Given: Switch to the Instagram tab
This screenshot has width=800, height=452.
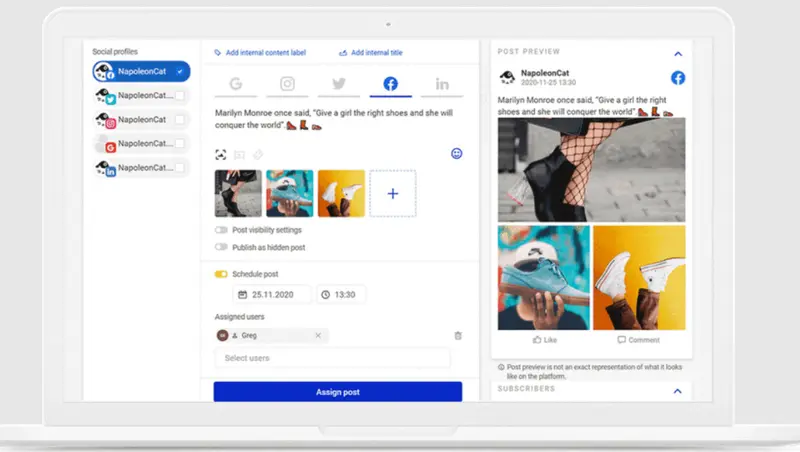Looking at the screenshot, I should [x=287, y=84].
